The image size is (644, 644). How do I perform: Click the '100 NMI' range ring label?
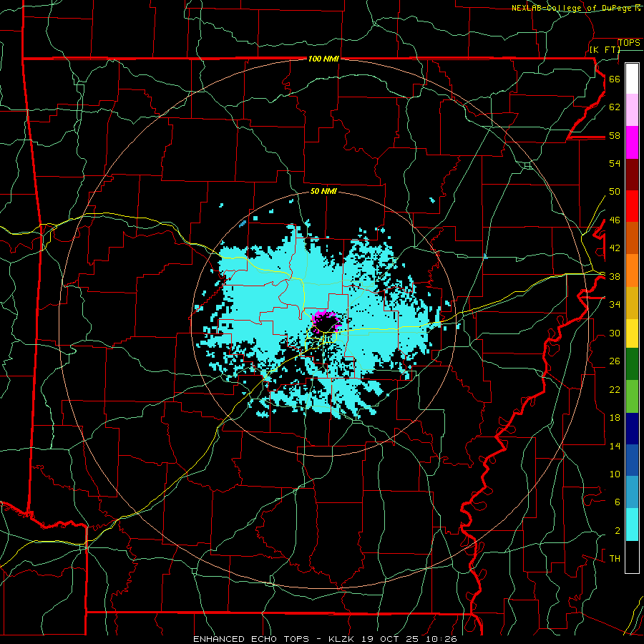pos(323,59)
